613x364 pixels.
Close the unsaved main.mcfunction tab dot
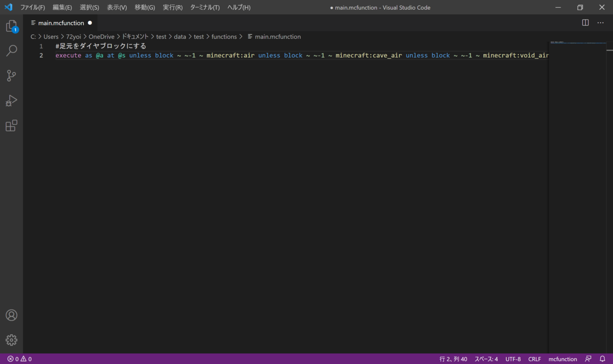(x=90, y=22)
